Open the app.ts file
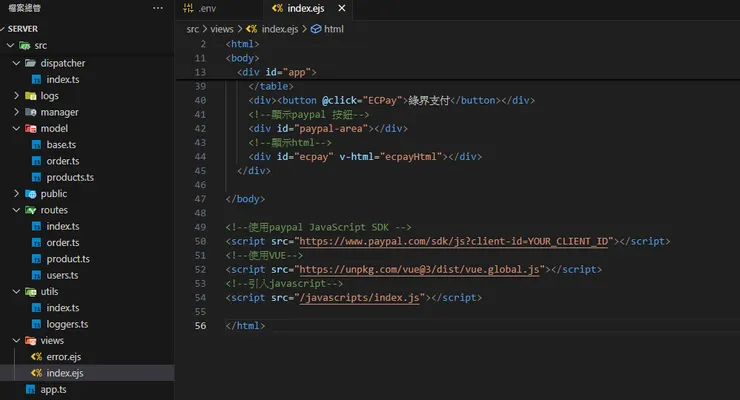This screenshot has height=400, width=740. (53, 389)
